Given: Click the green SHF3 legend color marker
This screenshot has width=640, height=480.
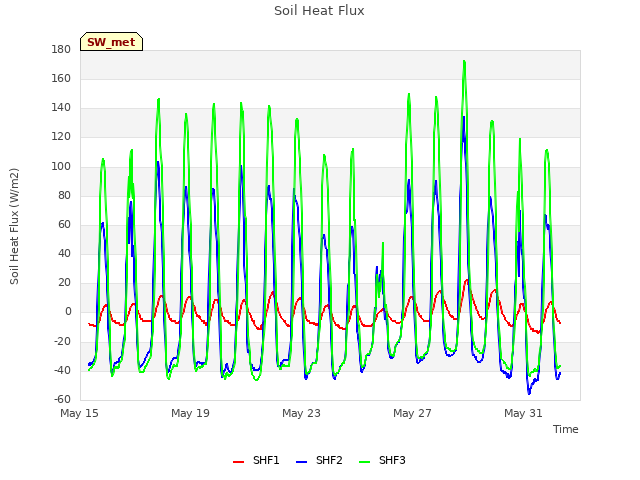Looking at the screenshot, I should click(x=364, y=462).
